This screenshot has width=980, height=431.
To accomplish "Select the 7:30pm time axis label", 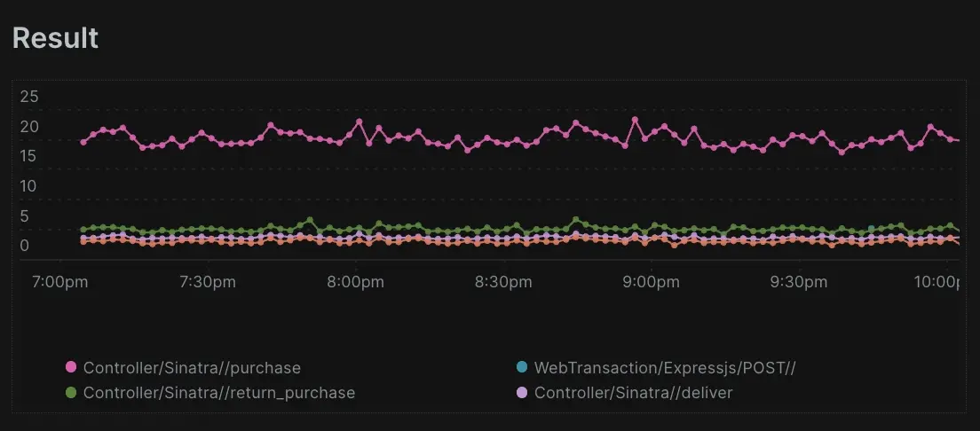I will tap(208, 282).
